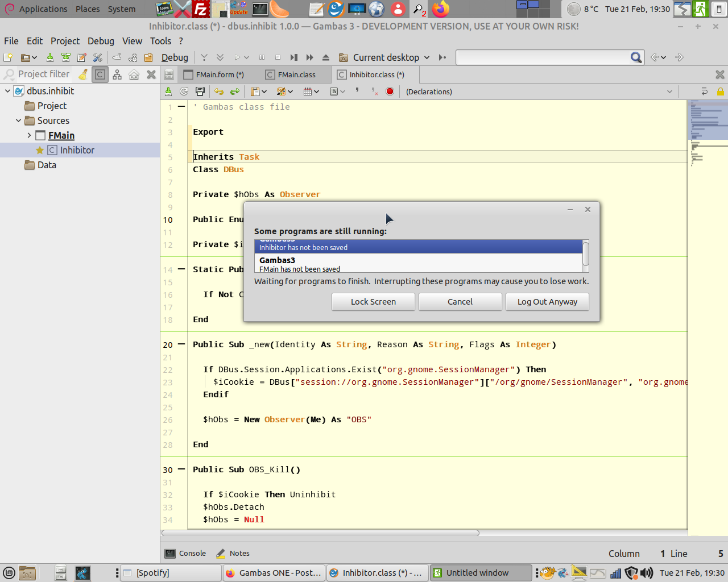Image resolution: width=728 pixels, height=582 pixels.
Task: Expand the FMain tree node
Action: (29, 135)
